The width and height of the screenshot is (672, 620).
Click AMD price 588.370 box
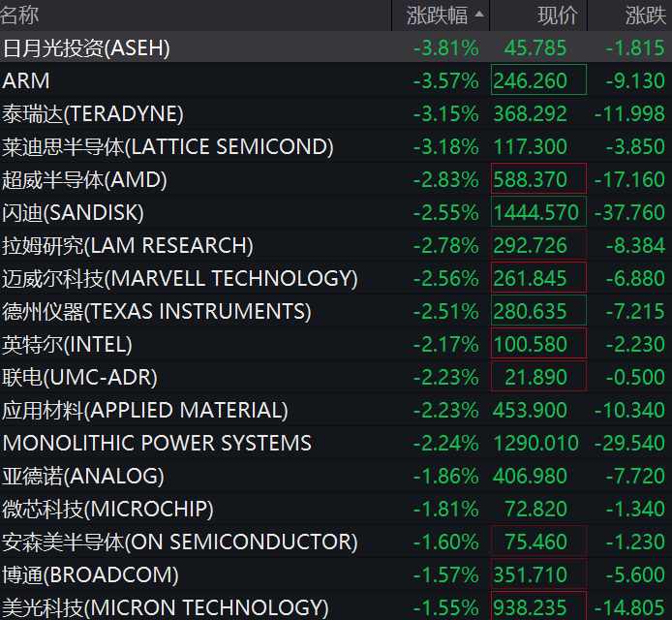tap(538, 179)
